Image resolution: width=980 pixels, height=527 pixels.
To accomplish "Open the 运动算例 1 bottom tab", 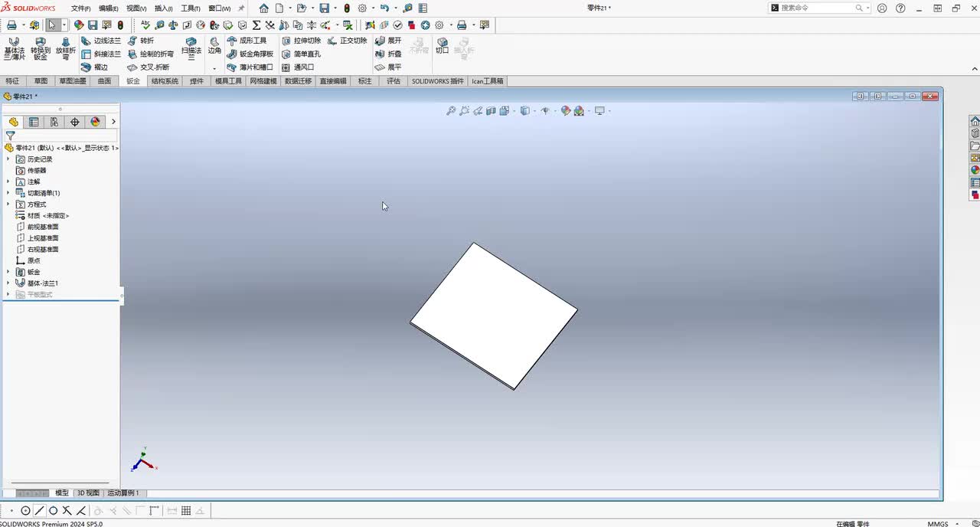I will [x=123, y=493].
